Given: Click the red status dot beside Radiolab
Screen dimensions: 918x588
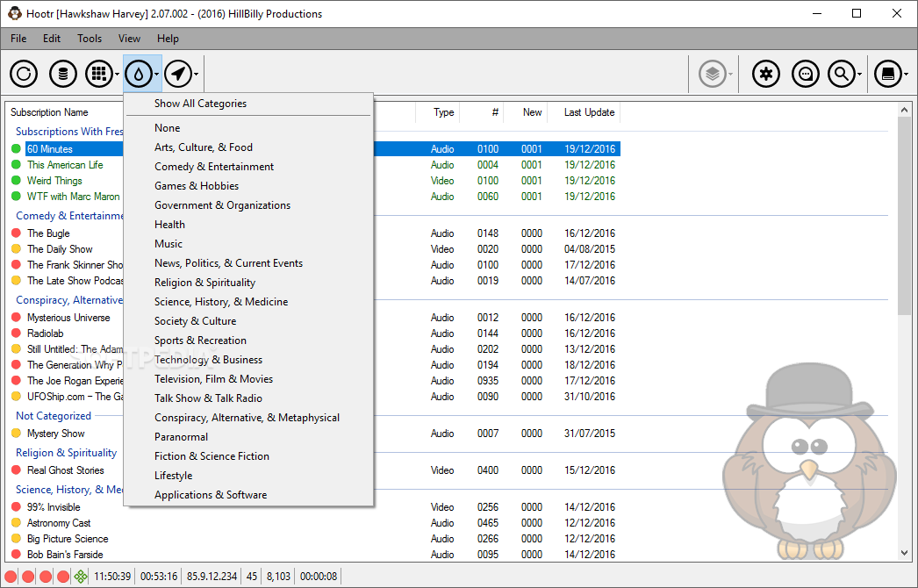Looking at the screenshot, I should 16,333.
